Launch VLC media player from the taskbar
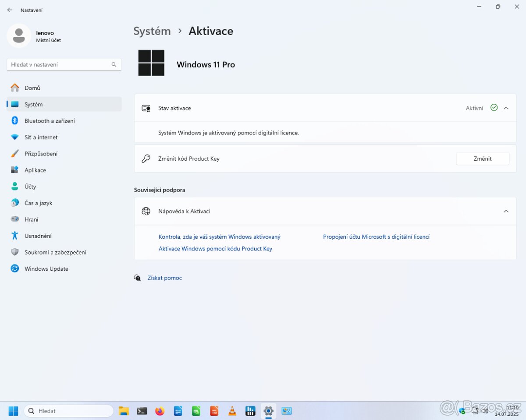This screenshot has height=420, width=526. (x=231, y=411)
